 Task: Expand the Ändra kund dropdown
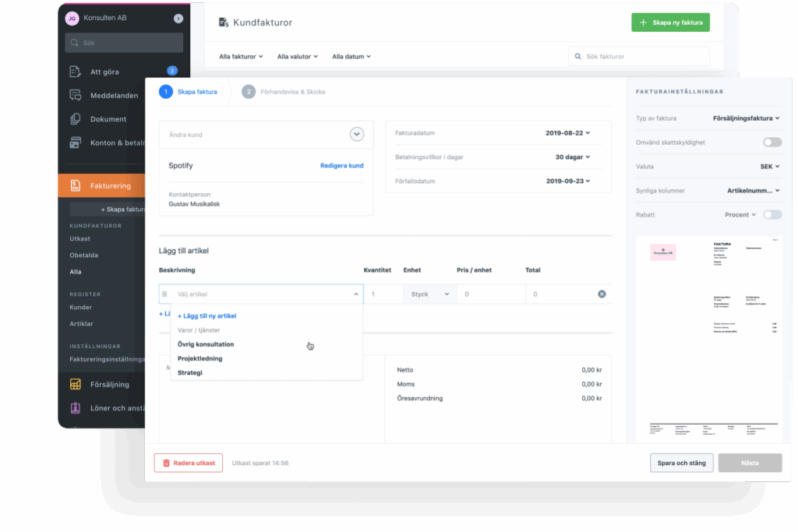click(357, 134)
